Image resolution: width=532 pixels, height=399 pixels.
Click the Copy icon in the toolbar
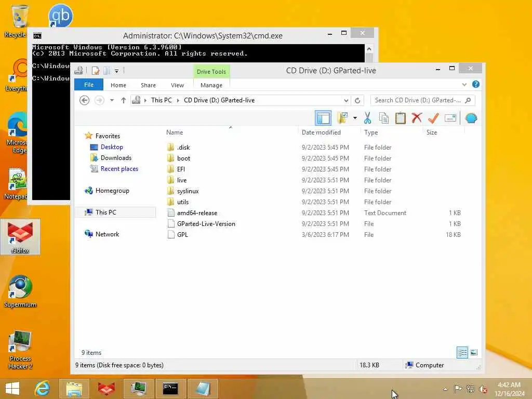click(384, 118)
